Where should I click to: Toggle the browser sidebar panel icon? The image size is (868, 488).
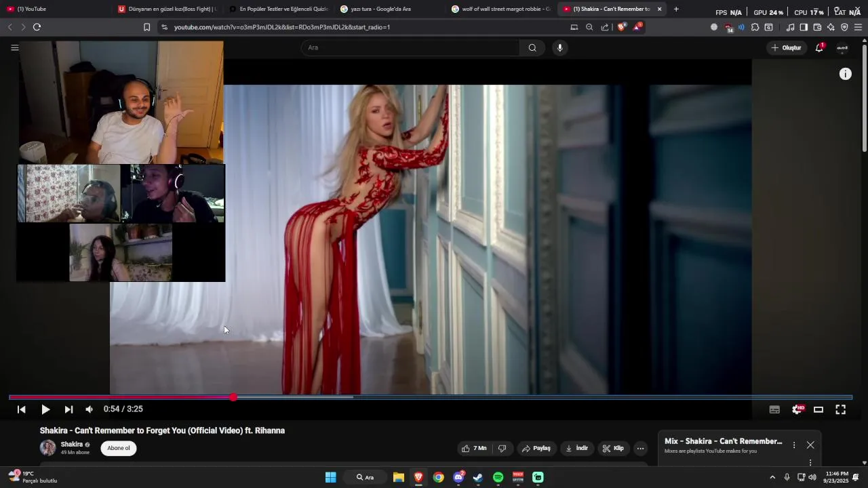point(804,27)
